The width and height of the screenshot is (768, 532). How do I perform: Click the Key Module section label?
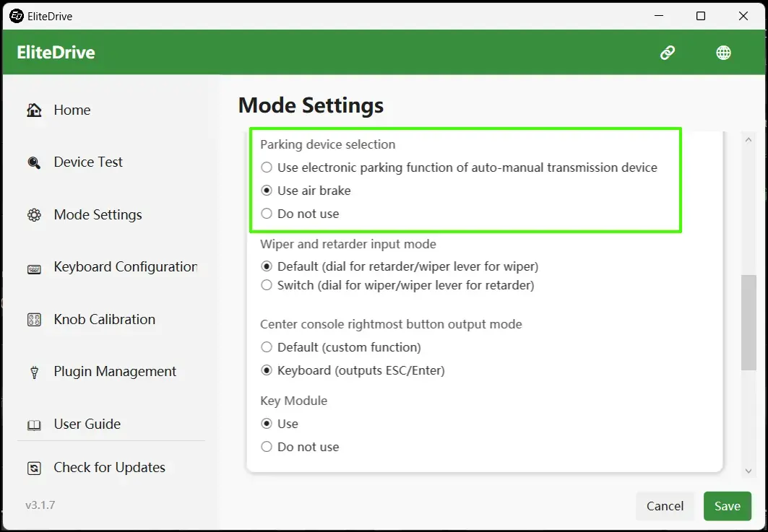point(293,401)
